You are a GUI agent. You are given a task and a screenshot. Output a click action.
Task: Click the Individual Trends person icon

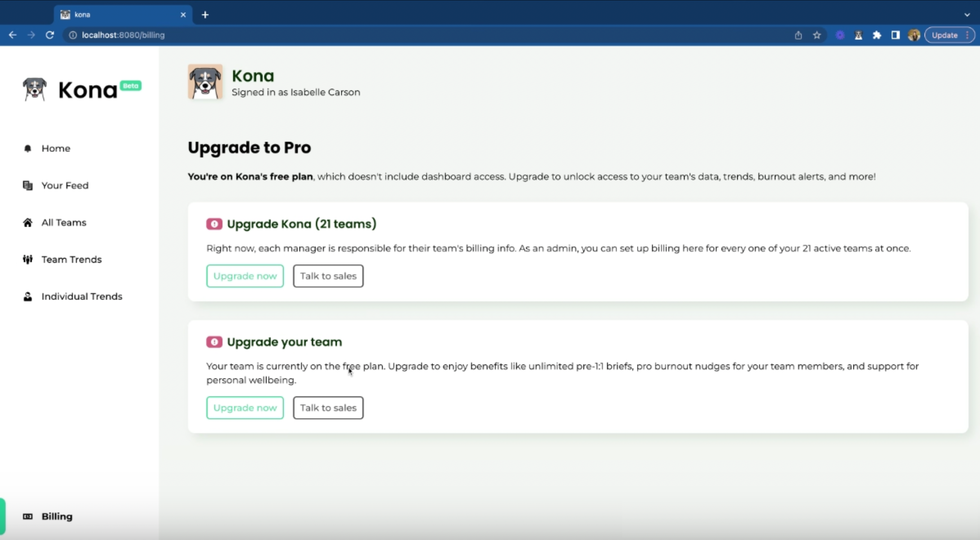coord(28,296)
